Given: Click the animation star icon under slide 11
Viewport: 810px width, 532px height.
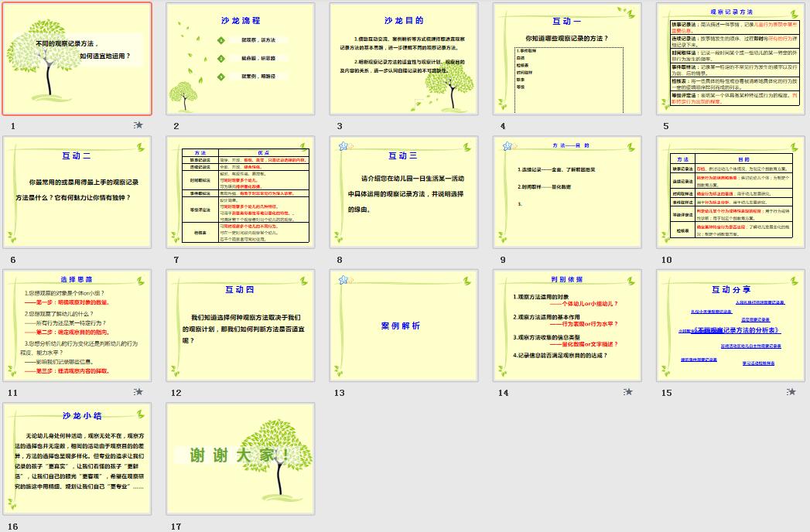Looking at the screenshot, I should pyautogui.click(x=138, y=392).
